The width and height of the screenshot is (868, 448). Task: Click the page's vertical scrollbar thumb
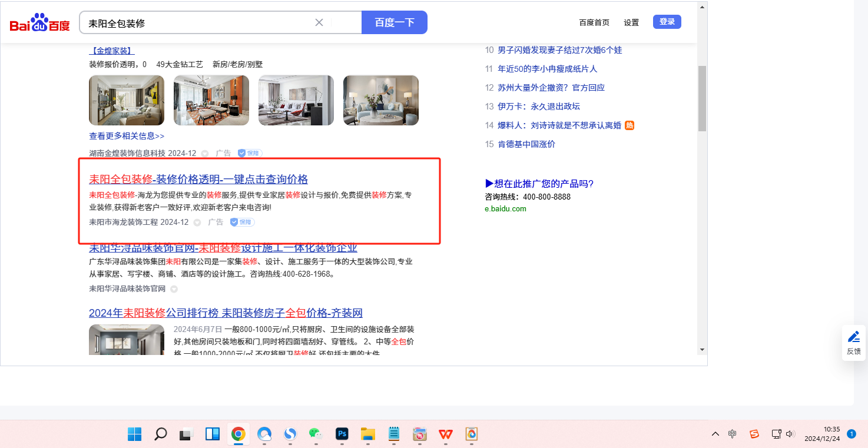[x=701, y=98]
